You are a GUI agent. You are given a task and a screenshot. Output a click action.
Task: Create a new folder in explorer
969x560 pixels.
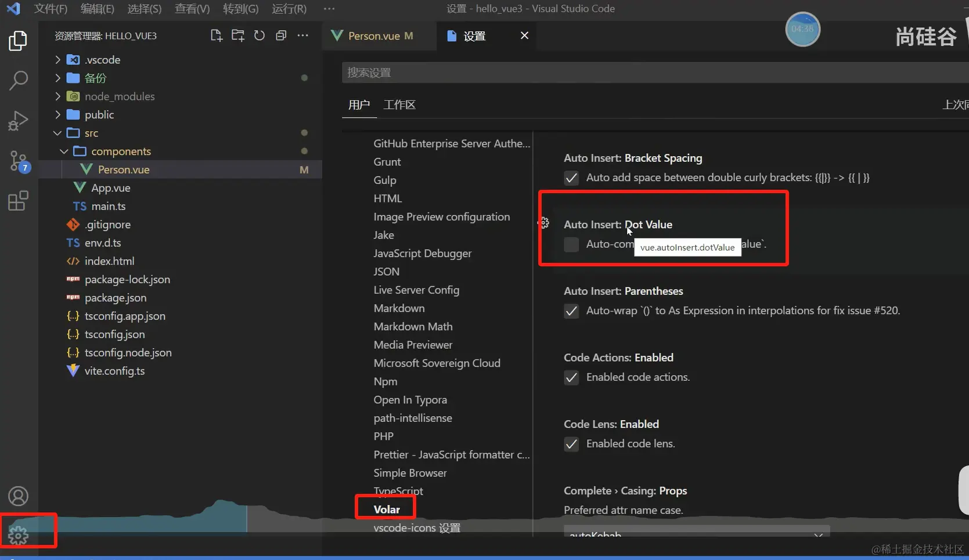(238, 35)
